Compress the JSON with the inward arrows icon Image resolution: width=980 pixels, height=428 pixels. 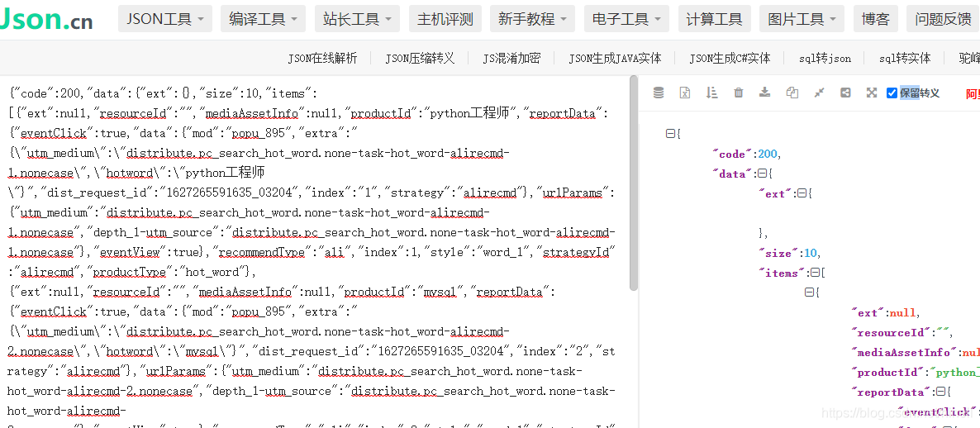819,93
